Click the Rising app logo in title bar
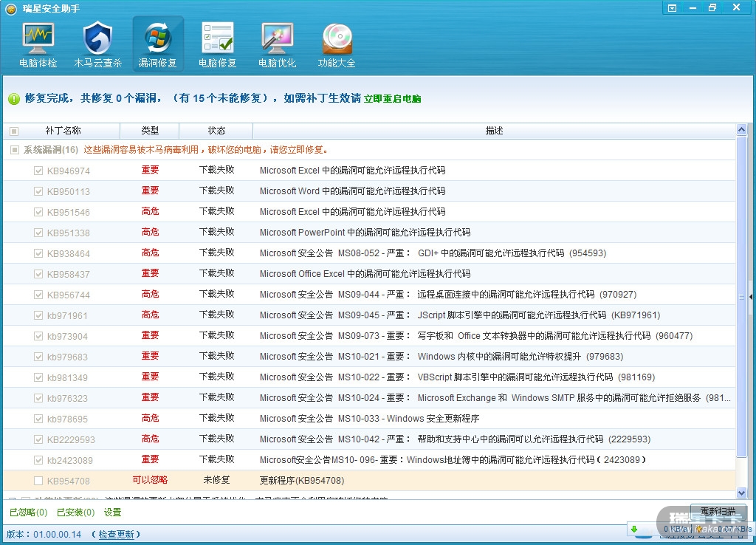 [x=11, y=9]
